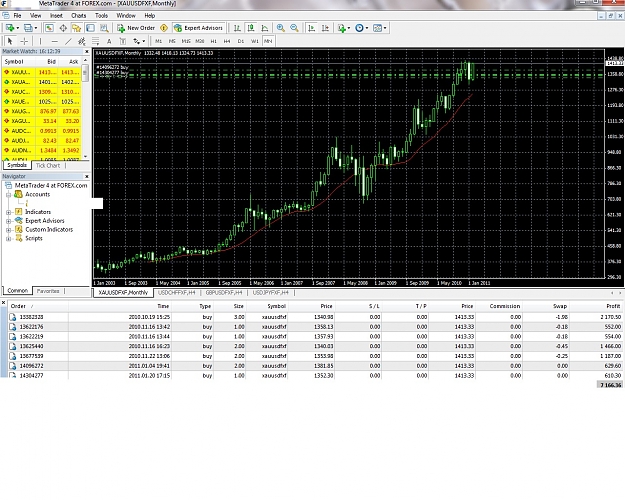Toggle the Market Watch window button
The width and height of the screenshot is (625, 500).
[x=49, y=28]
